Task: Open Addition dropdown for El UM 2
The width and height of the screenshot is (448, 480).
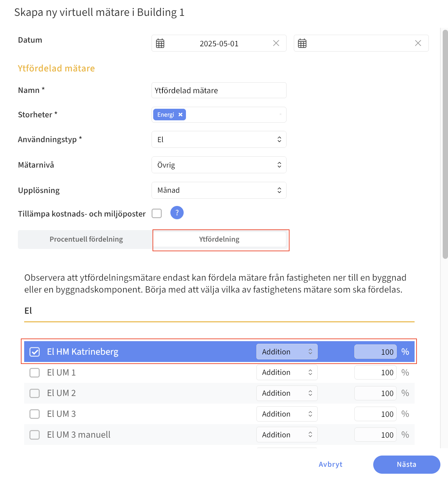Action: pyautogui.click(x=287, y=393)
